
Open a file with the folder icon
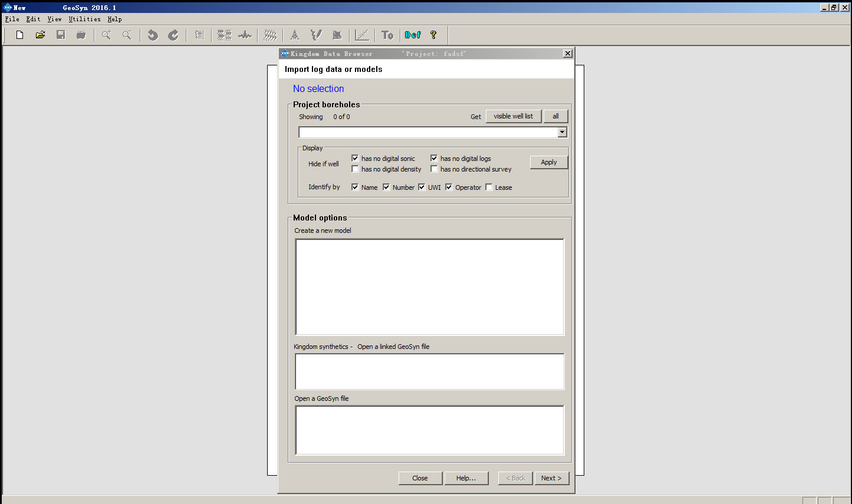tap(40, 35)
